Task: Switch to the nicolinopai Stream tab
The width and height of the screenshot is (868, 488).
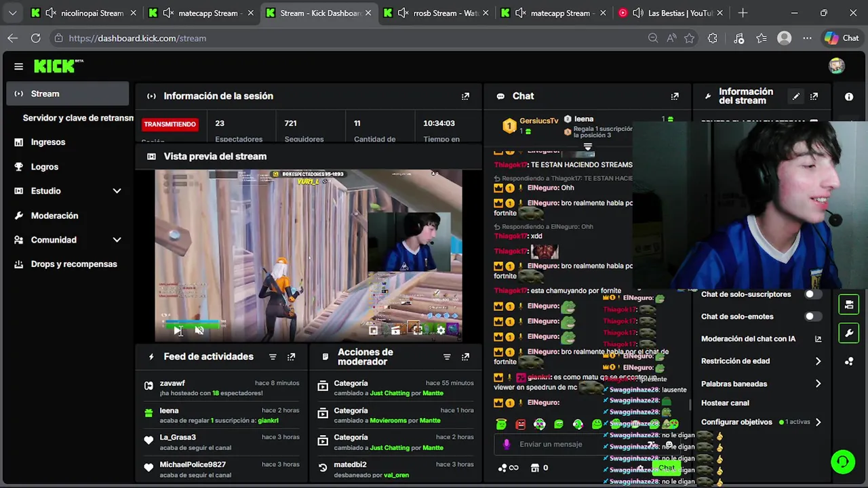Action: point(84,13)
